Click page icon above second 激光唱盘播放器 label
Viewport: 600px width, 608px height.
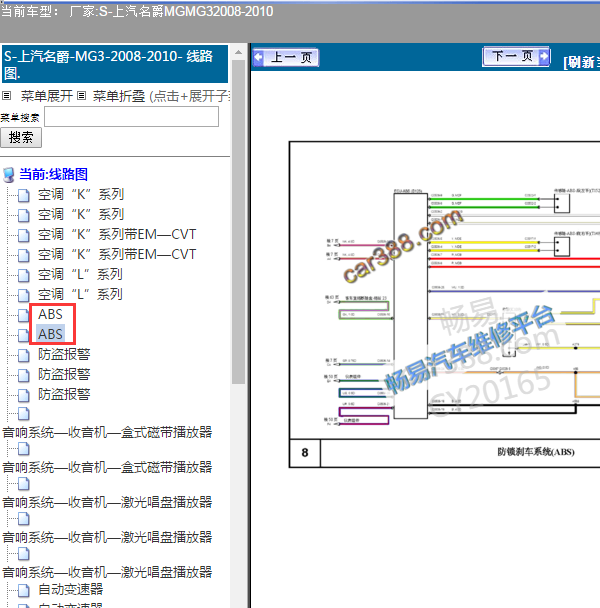[x=24, y=519]
